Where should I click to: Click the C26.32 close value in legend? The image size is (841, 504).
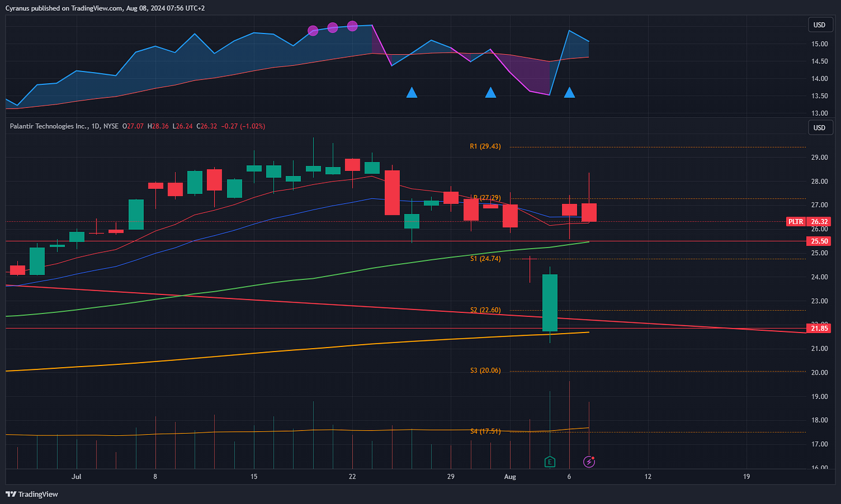[207, 126]
